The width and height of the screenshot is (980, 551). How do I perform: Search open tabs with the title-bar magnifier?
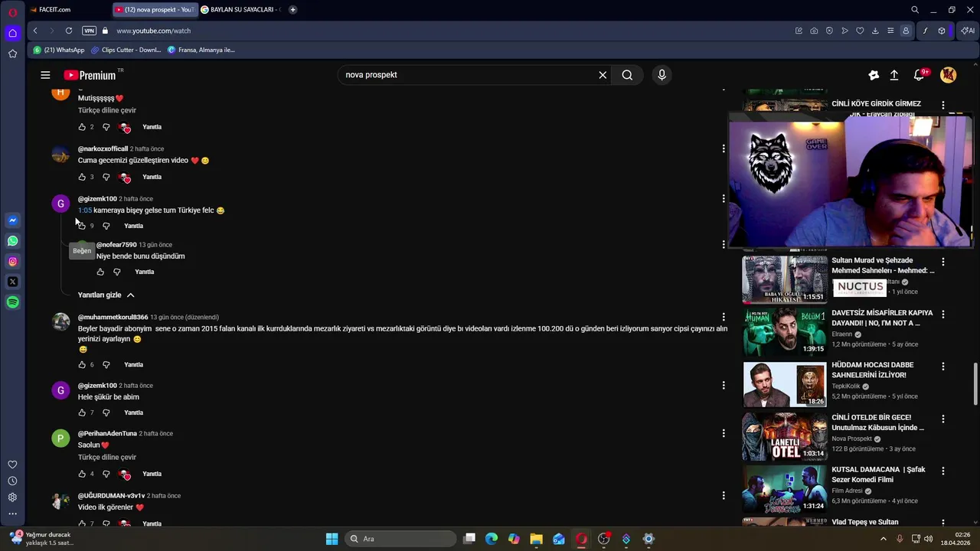(915, 9)
